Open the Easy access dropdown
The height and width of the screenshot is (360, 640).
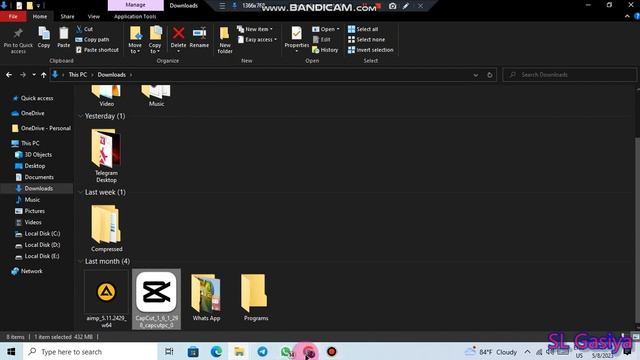pyautogui.click(x=258, y=40)
